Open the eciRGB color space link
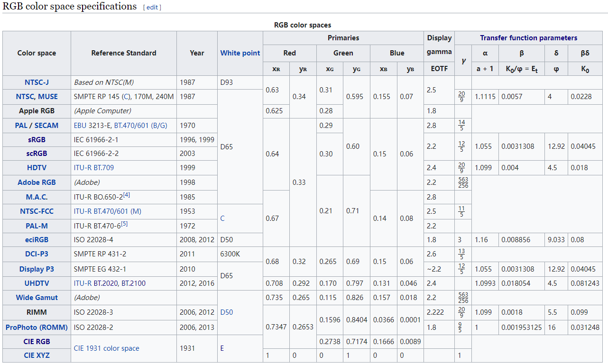 [37, 240]
